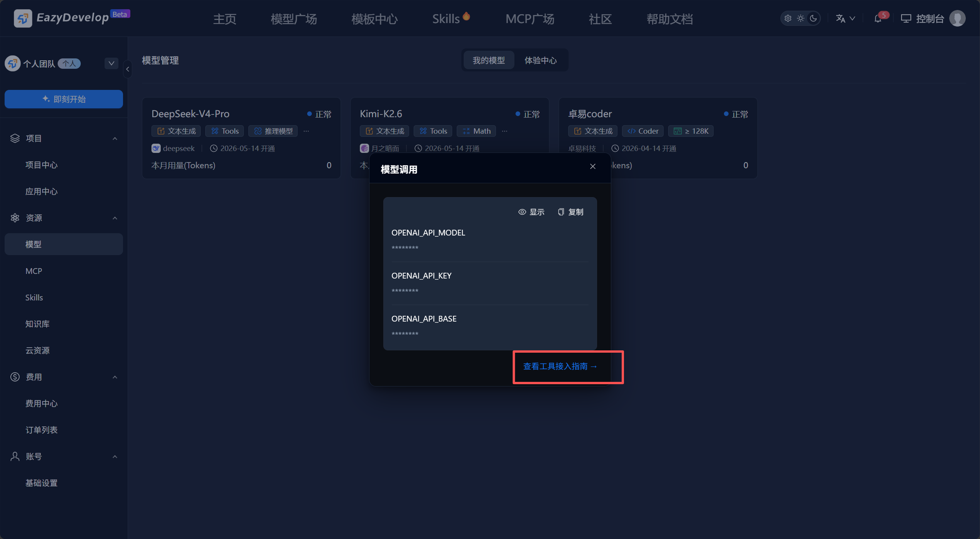This screenshot has height=539, width=980.
Task: Show the hidden API credential values
Action: (531, 212)
